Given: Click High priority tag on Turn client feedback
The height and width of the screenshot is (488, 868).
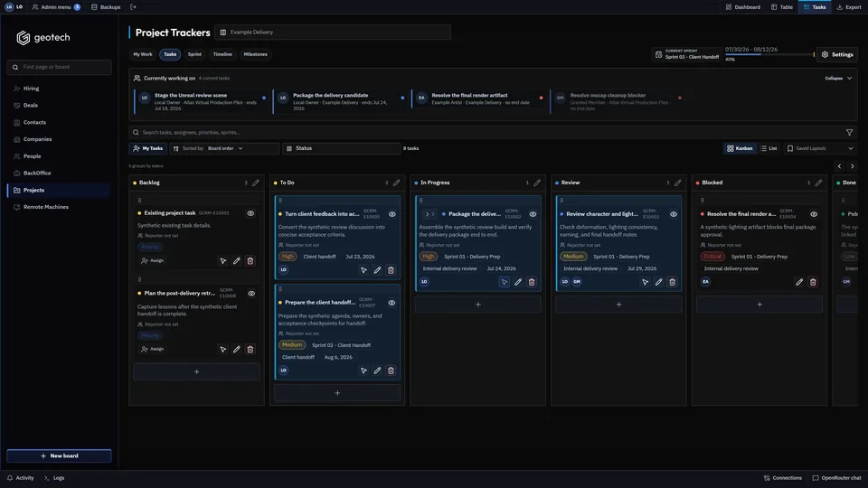Looking at the screenshot, I should (x=288, y=257).
